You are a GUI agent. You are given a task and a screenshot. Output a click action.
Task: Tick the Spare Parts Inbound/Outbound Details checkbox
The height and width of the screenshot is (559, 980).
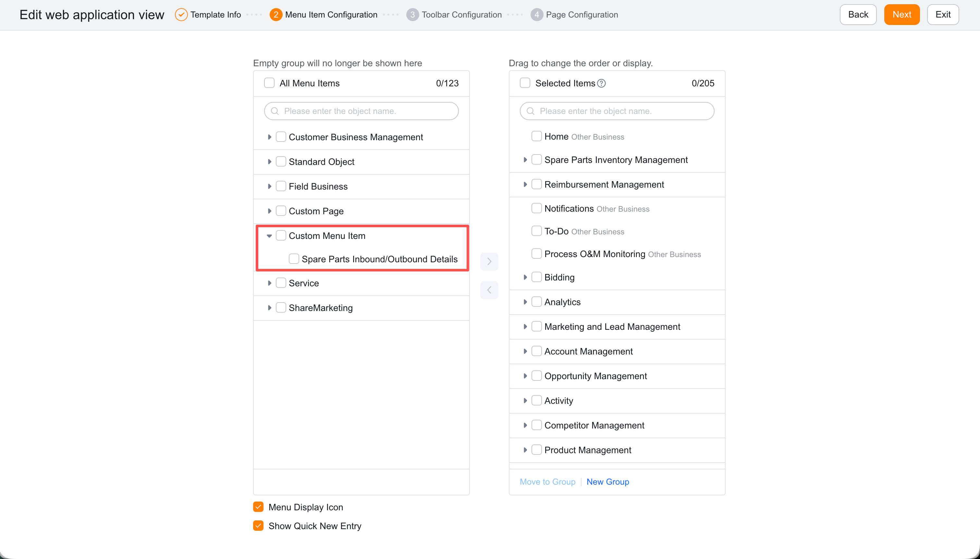[x=294, y=259]
